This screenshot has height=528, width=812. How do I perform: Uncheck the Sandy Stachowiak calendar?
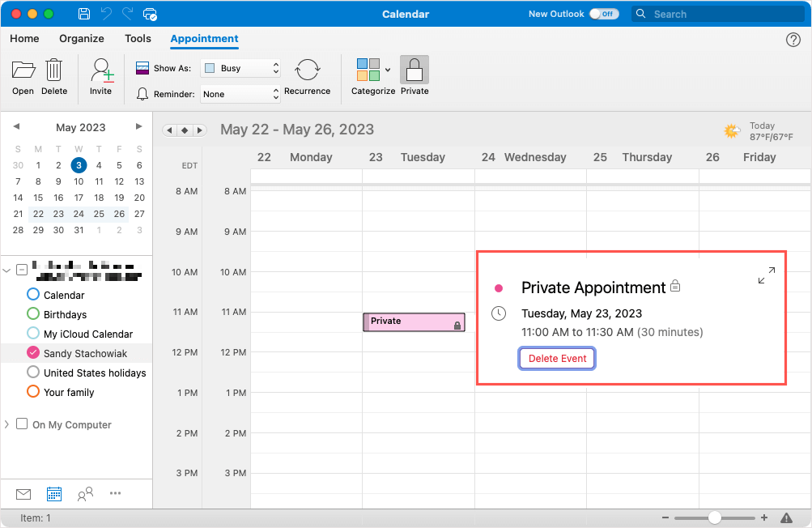[33, 353]
